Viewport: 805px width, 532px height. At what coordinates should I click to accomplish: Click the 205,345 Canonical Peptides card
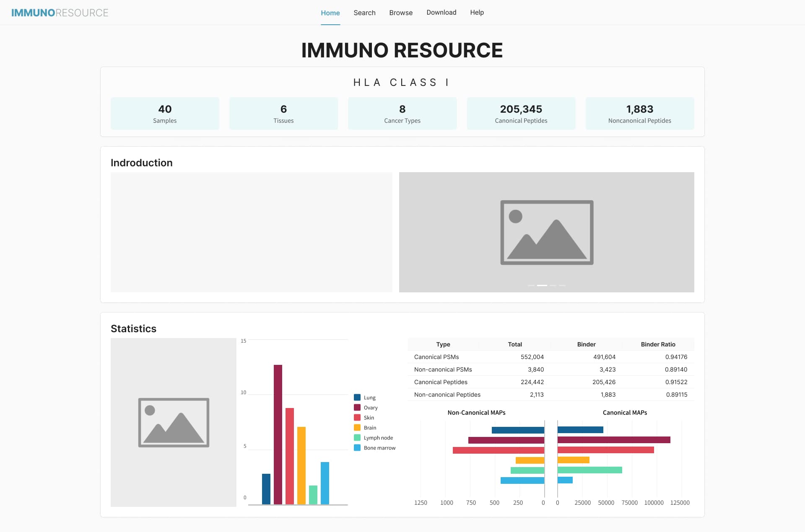[x=521, y=114]
